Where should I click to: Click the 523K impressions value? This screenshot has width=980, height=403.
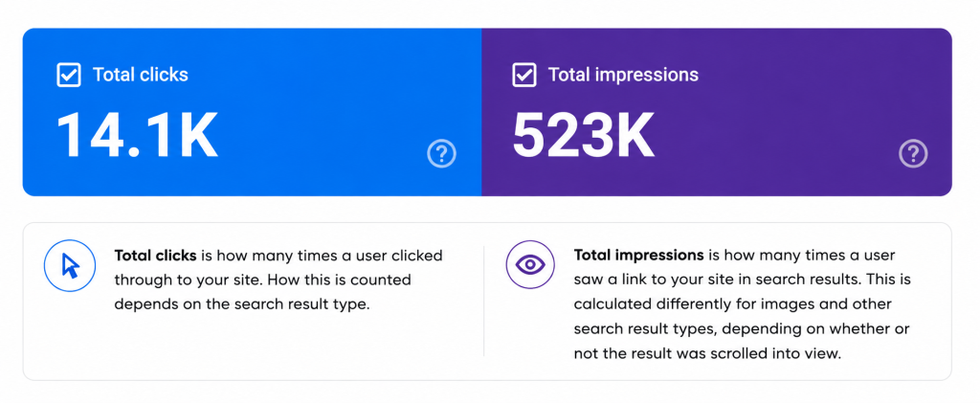tap(583, 136)
